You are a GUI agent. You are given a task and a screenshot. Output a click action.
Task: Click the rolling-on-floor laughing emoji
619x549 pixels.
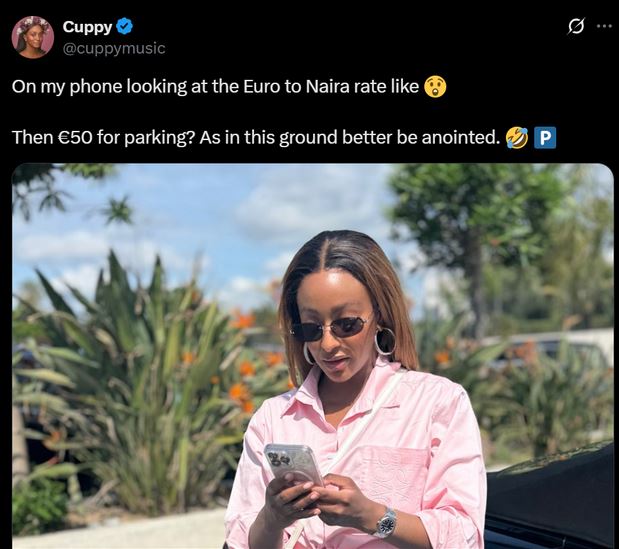(517, 138)
